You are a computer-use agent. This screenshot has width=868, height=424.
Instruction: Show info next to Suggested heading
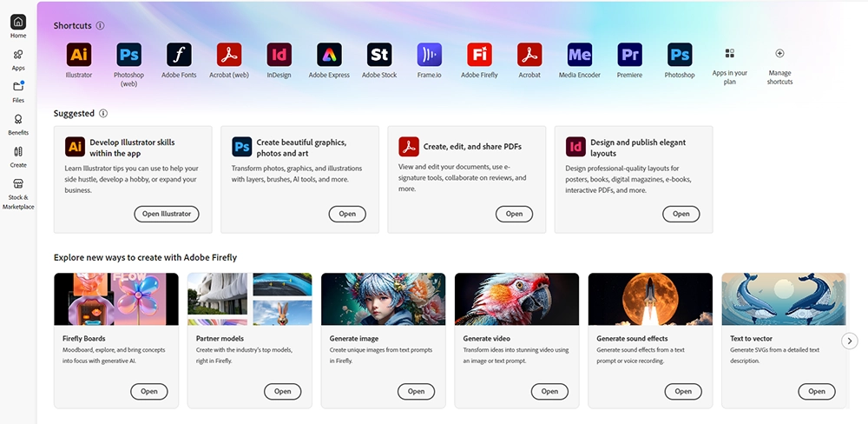pyautogui.click(x=103, y=114)
